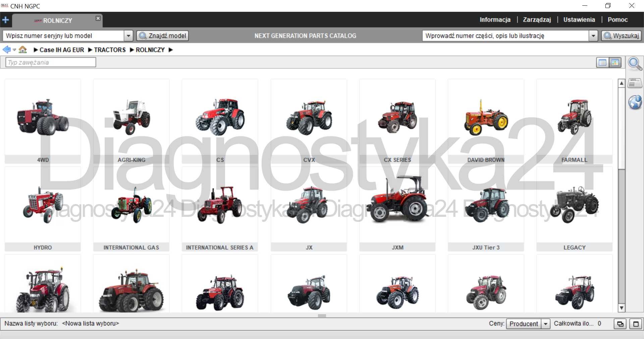Viewport: 644px width, 339px height.
Task: Open the 4WD tractor category
Action: tap(43, 122)
